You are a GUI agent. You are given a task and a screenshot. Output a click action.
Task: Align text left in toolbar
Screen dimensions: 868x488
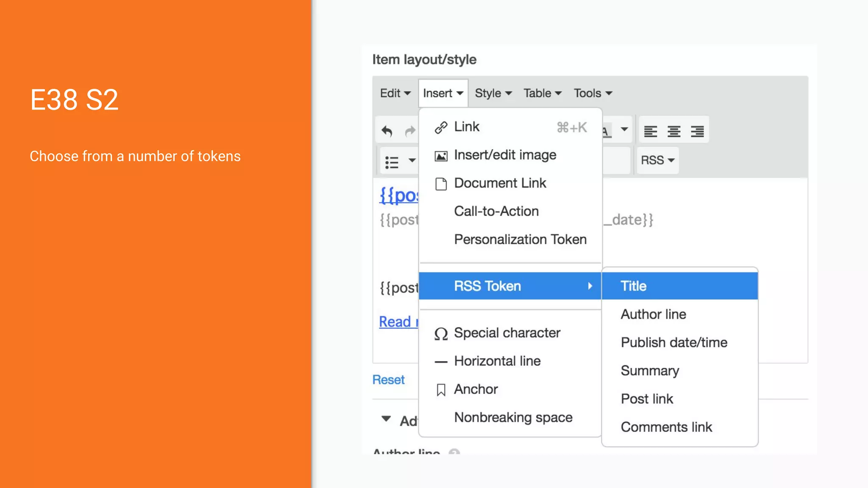tap(650, 131)
